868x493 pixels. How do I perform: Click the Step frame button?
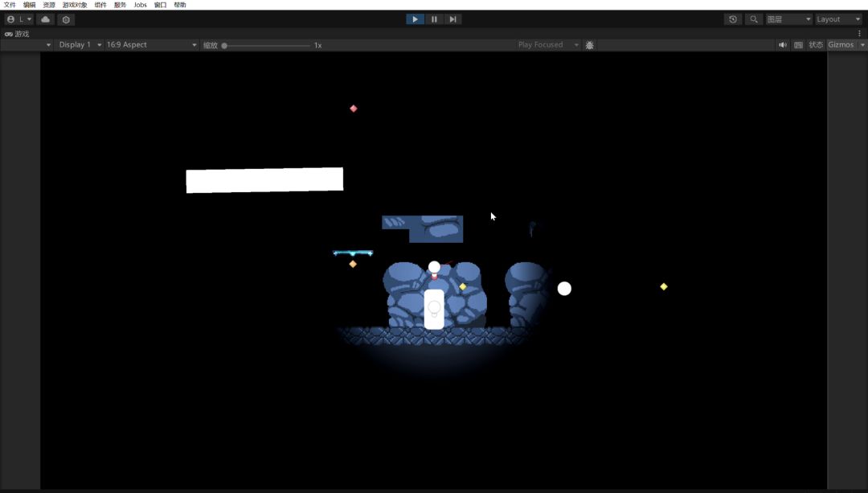tap(453, 19)
